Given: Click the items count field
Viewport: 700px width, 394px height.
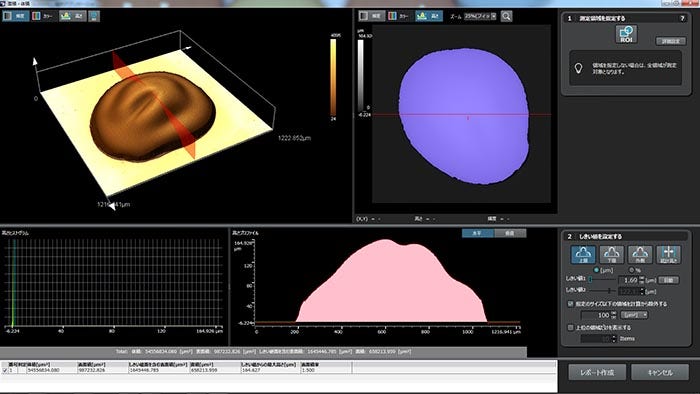Looking at the screenshot, I should pyautogui.click(x=596, y=339).
